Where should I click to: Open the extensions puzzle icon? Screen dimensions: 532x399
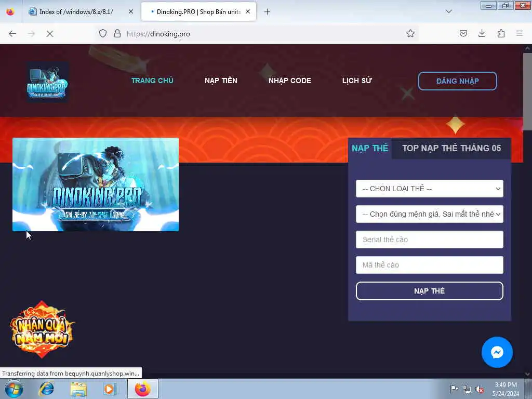501,33
